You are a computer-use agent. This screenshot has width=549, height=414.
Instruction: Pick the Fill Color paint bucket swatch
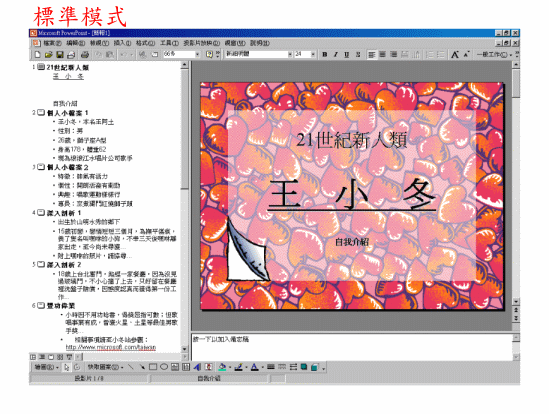point(222,367)
